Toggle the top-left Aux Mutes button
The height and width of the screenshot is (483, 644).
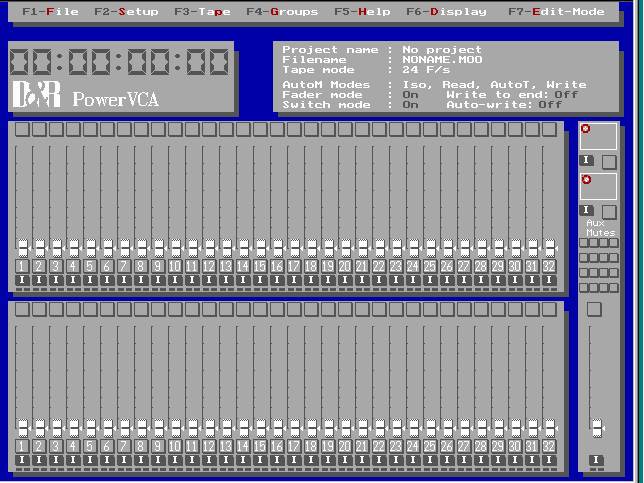pyautogui.click(x=585, y=243)
